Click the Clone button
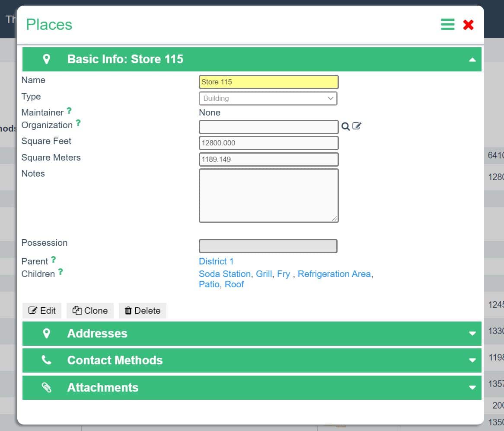Screen dimensions: 504x431 click(x=90, y=311)
